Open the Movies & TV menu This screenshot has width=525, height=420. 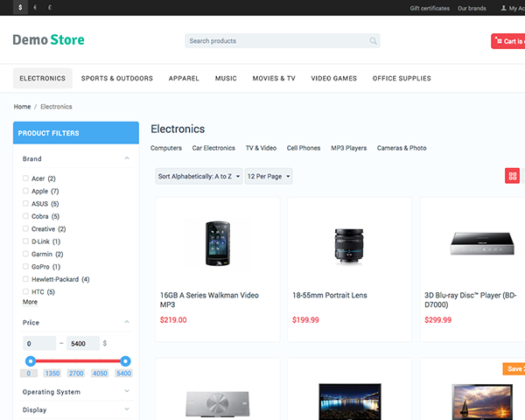[x=274, y=79]
